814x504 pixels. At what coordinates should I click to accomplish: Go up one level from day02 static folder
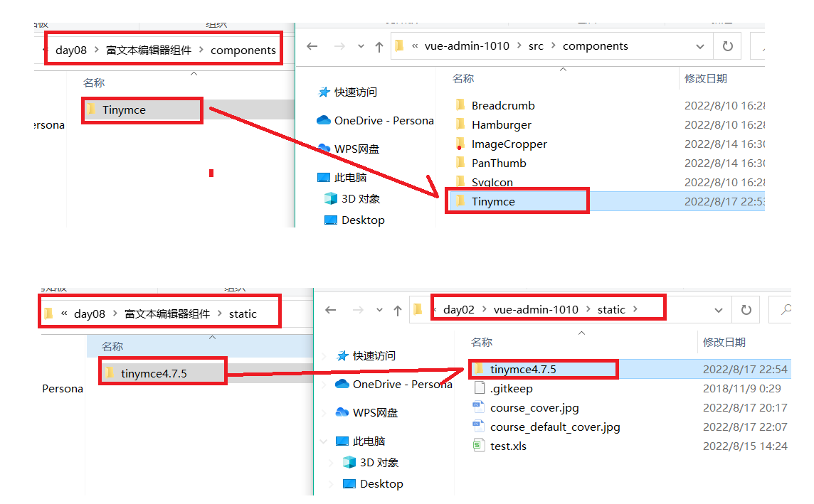pos(398,311)
